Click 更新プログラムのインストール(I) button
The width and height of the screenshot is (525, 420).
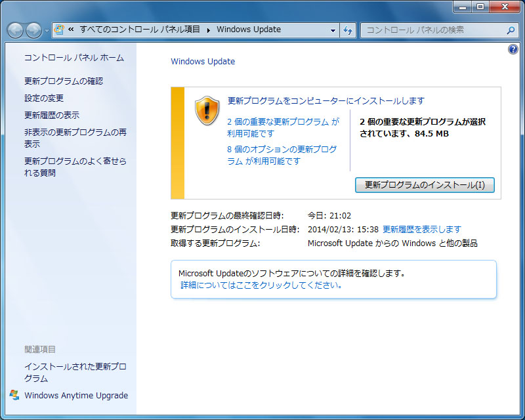pyautogui.click(x=425, y=185)
